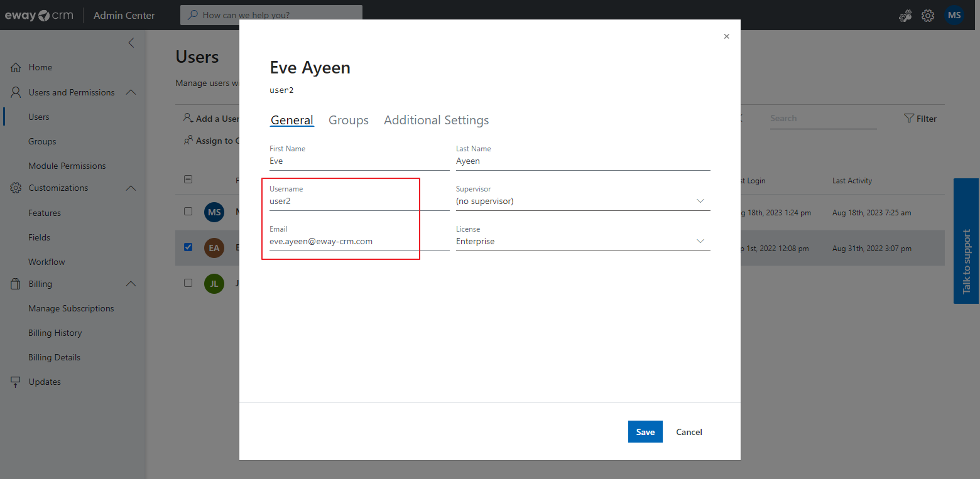This screenshot has width=980, height=479.
Task: Click the Aug 31st, 2022 3:07 pm cell
Action: click(x=872, y=249)
